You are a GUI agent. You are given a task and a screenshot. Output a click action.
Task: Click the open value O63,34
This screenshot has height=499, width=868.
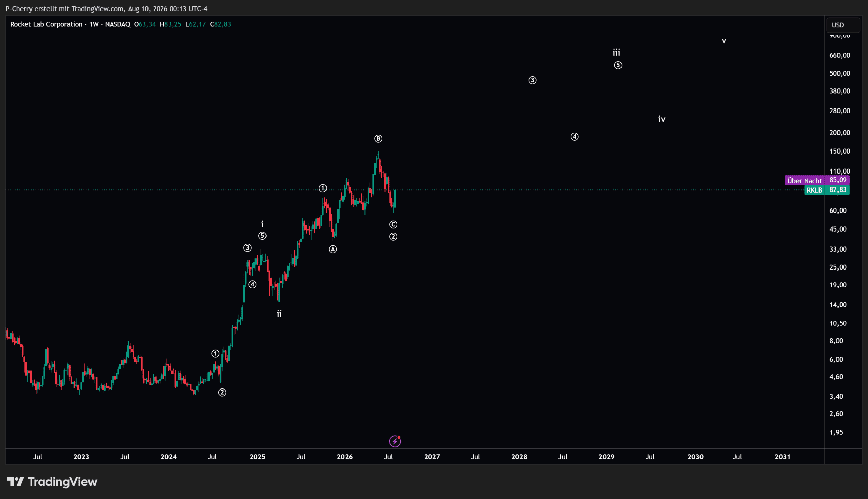click(144, 24)
